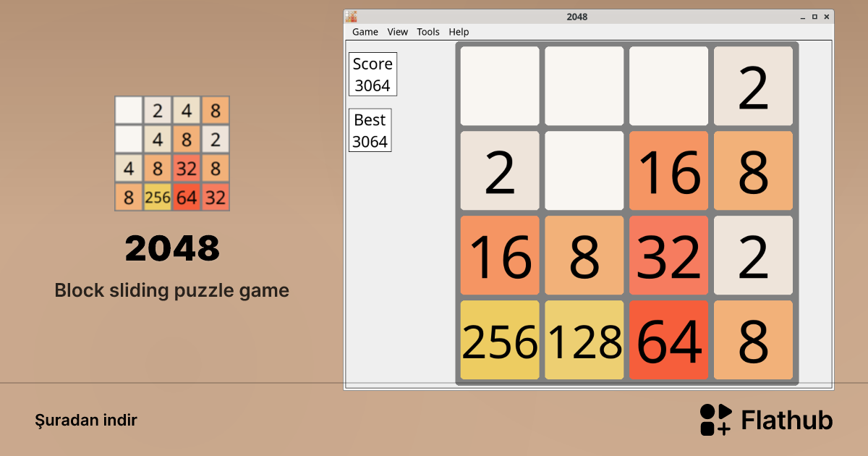
Task: Click the '2048' heading text
Action: [x=171, y=249]
